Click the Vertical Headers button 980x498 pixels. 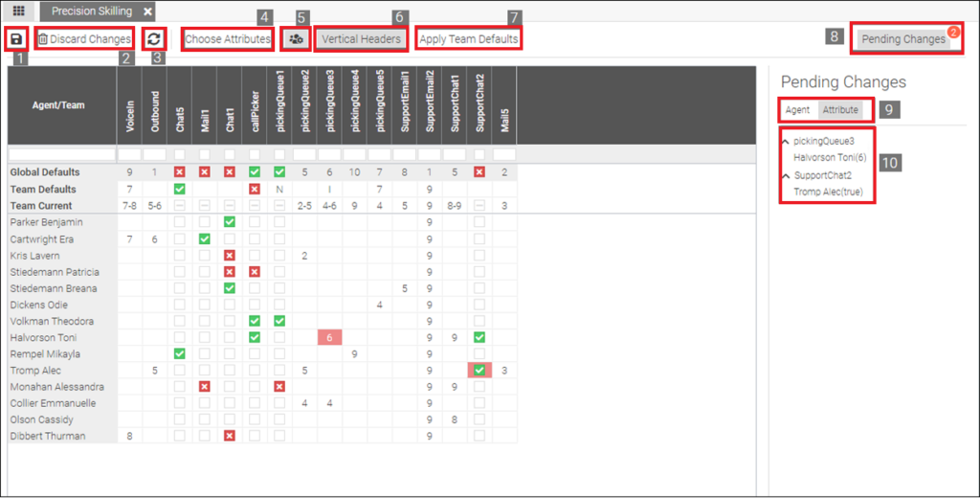pyautogui.click(x=360, y=39)
